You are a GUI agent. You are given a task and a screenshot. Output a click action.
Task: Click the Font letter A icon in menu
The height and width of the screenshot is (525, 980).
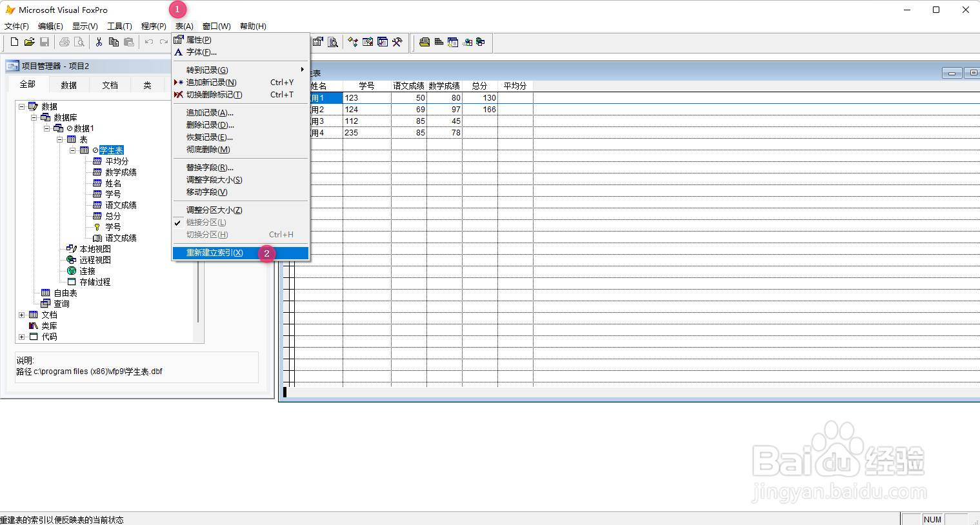point(179,52)
